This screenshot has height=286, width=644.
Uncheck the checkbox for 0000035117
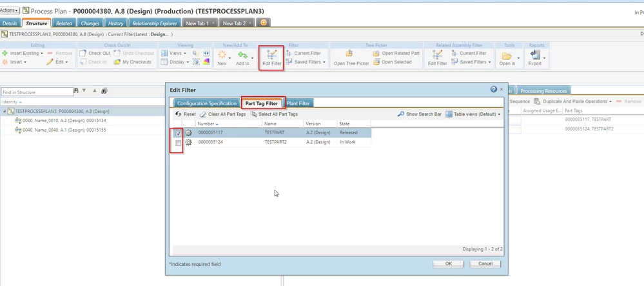179,134
